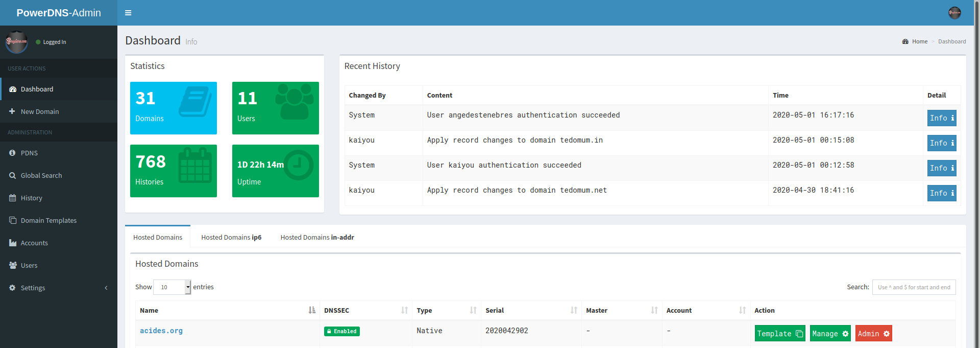Image resolution: width=980 pixels, height=348 pixels.
Task: Click the hamburger sidebar toggle icon
Action: tap(128, 13)
